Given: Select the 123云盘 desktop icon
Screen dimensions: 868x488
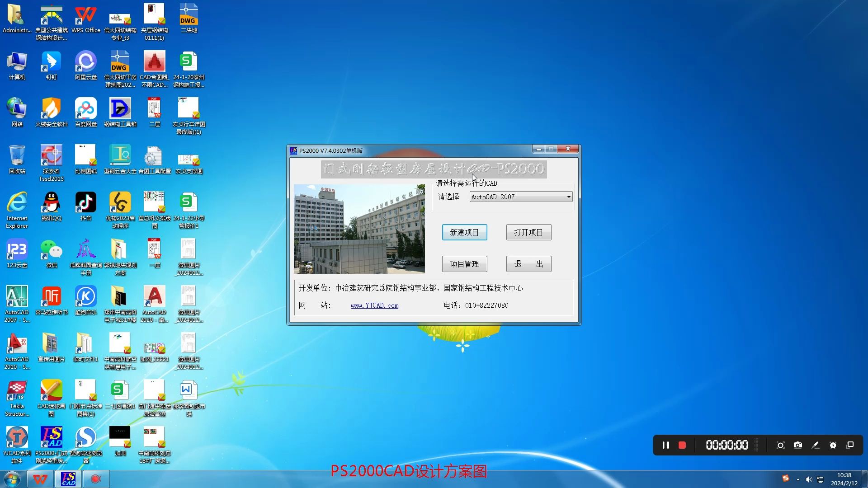Looking at the screenshot, I should (x=17, y=254).
